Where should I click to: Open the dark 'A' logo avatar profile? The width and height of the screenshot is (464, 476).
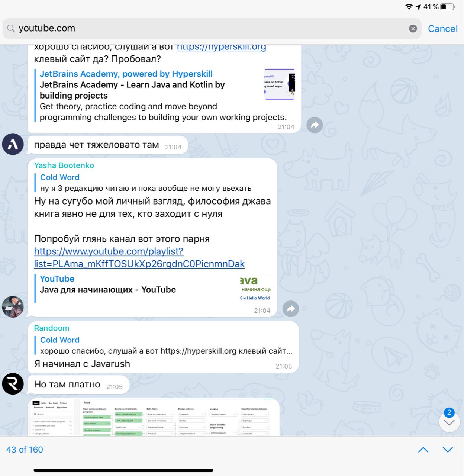tap(13, 144)
